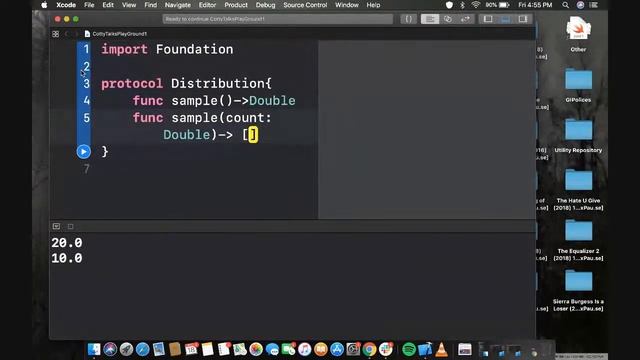The height and width of the screenshot is (360, 640).
Task: Open Siri from the menu bar
Action: pyautogui.click(x=580, y=5)
